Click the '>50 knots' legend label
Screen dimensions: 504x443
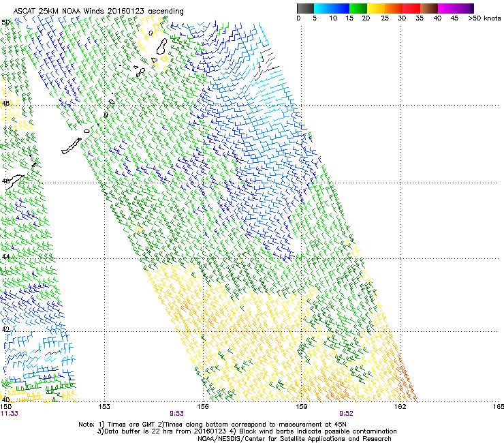(x=484, y=18)
